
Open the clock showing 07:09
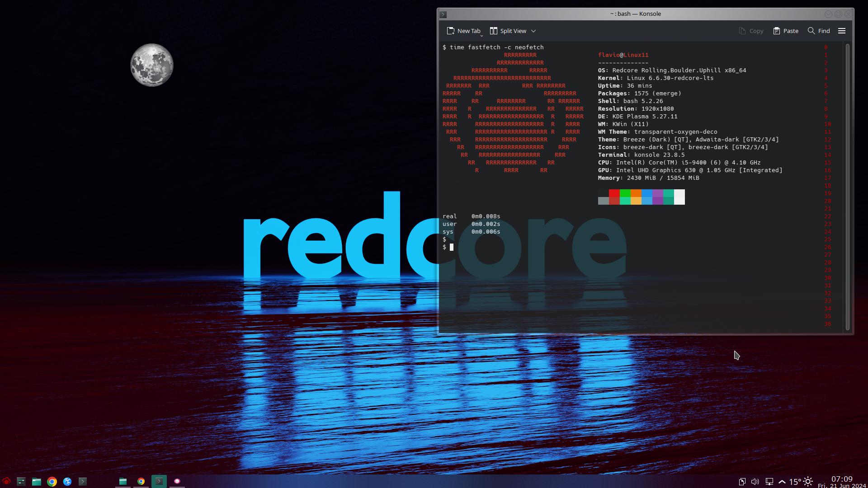[842, 482]
